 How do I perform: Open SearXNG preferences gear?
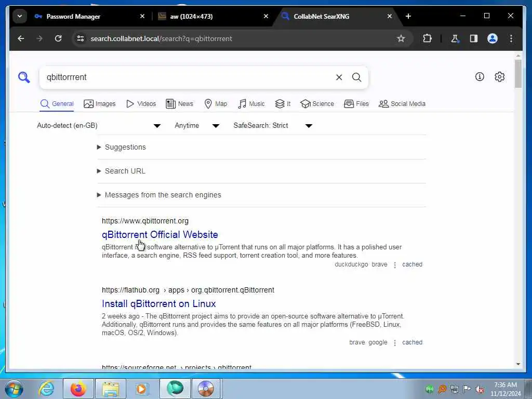pos(499,77)
